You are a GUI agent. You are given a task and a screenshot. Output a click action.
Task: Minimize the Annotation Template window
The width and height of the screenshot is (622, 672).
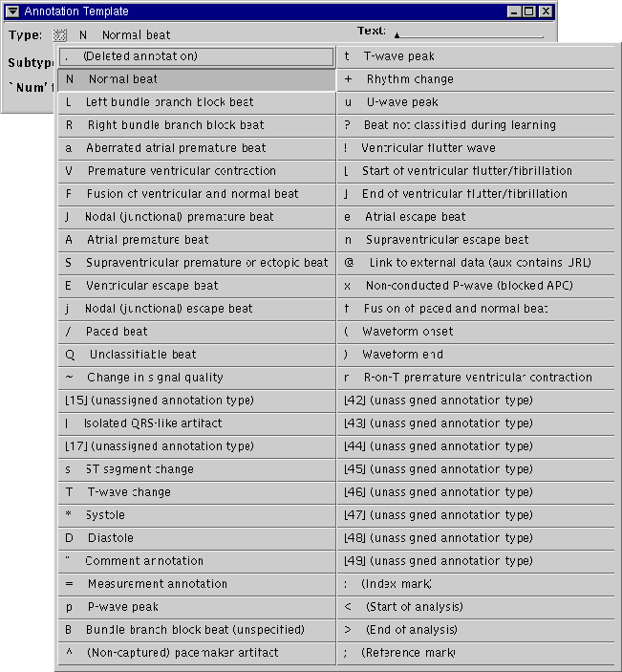click(x=513, y=11)
